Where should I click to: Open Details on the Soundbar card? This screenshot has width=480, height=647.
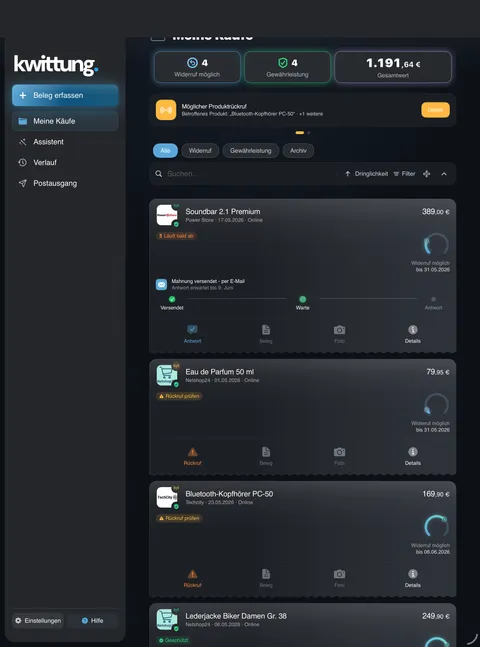tap(413, 334)
